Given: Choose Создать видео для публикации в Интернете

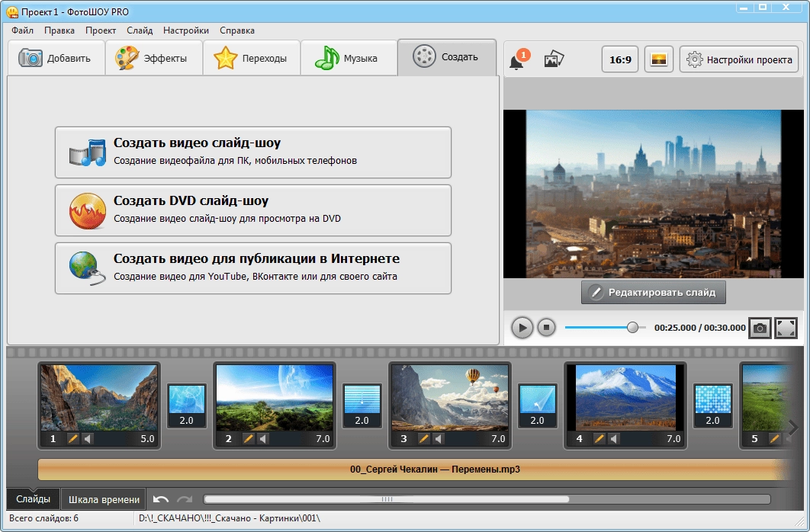Looking at the screenshot, I should pyautogui.click(x=253, y=268).
